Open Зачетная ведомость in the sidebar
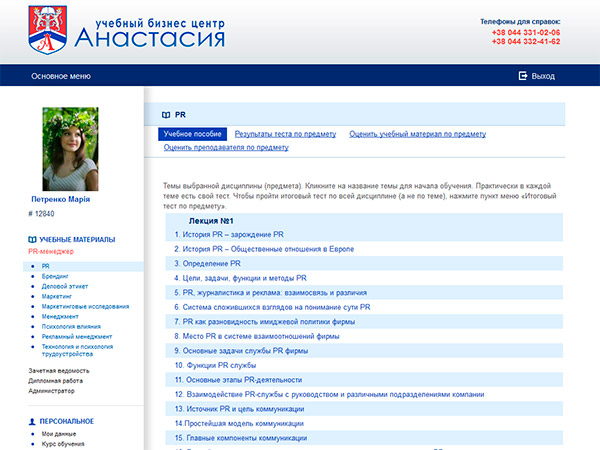The width and height of the screenshot is (600, 450). point(65,370)
